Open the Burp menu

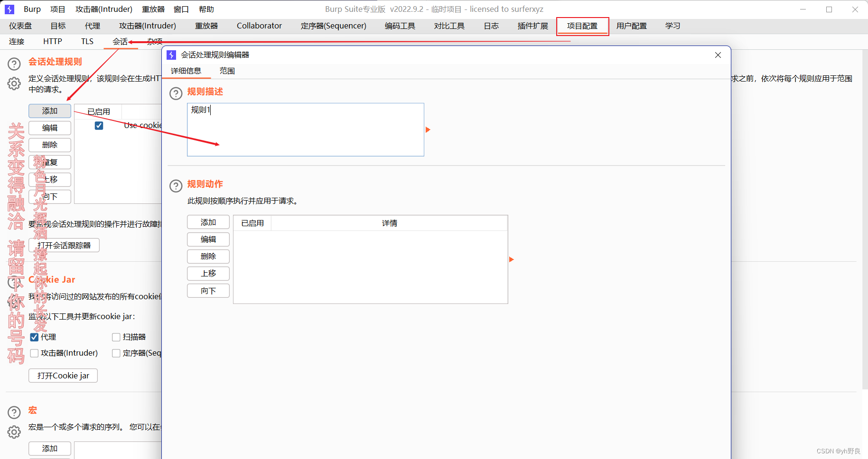[32, 9]
